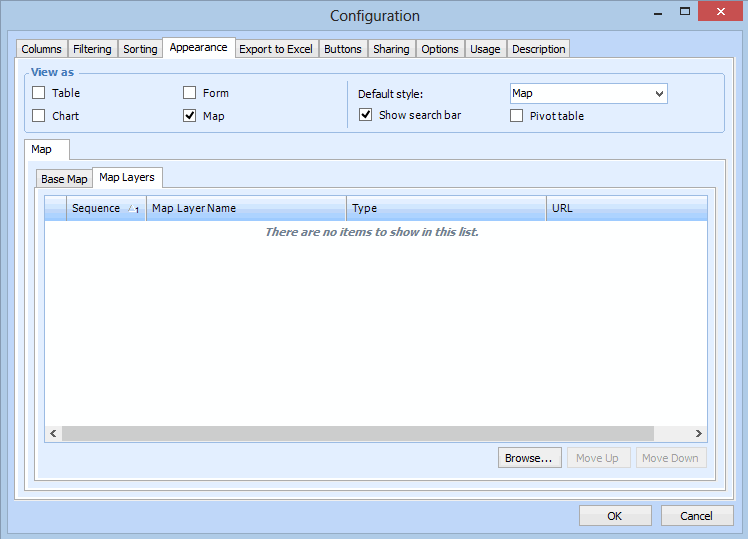This screenshot has width=748, height=539.
Task: Close the Configuration window
Action: pyautogui.click(x=721, y=11)
